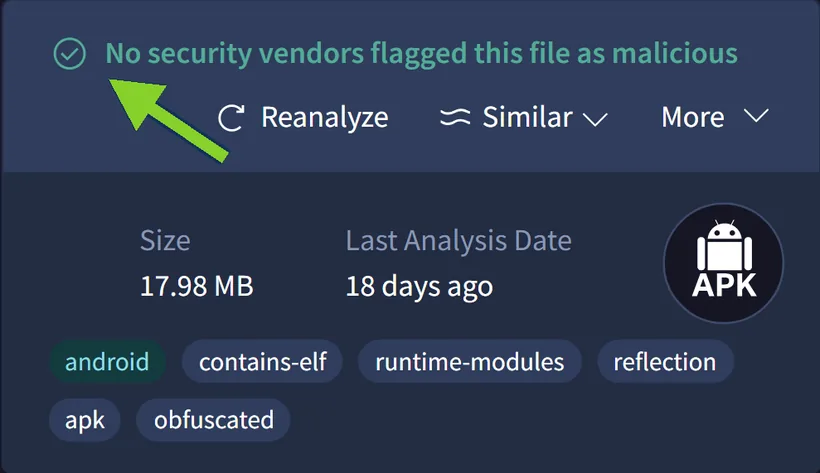
Task: Expand the More dropdown chevron
Action: tap(756, 116)
